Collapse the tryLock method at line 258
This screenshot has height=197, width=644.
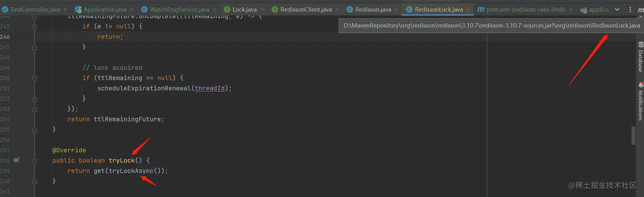click(34, 161)
